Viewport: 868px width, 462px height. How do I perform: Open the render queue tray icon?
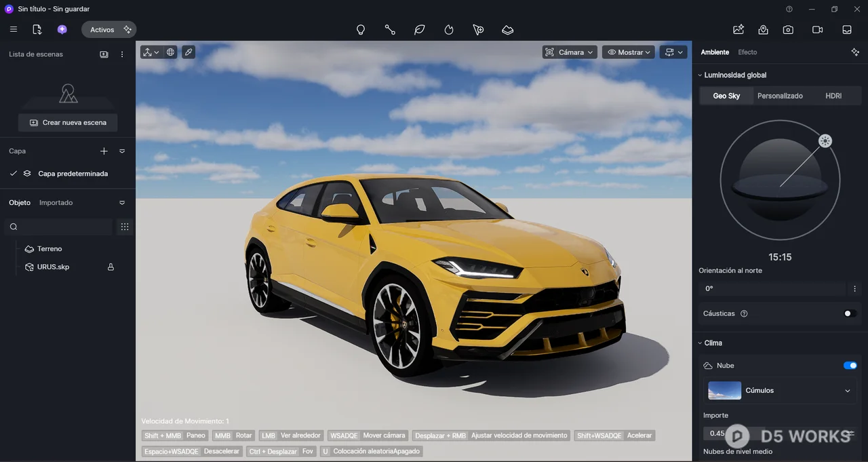(847, 30)
